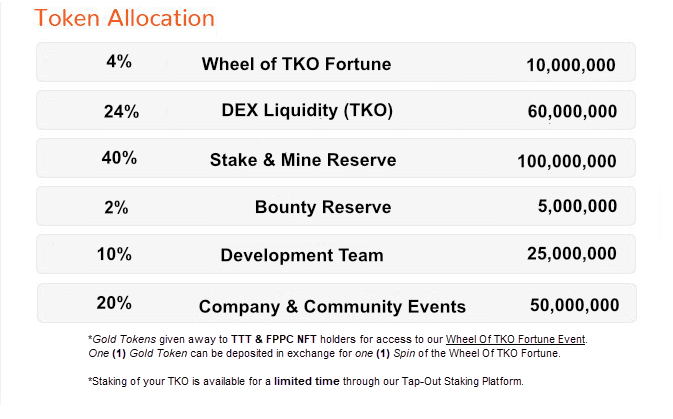Click the 10,000,000 token amount
Image resolution: width=673 pixels, height=419 pixels.
coord(571,67)
